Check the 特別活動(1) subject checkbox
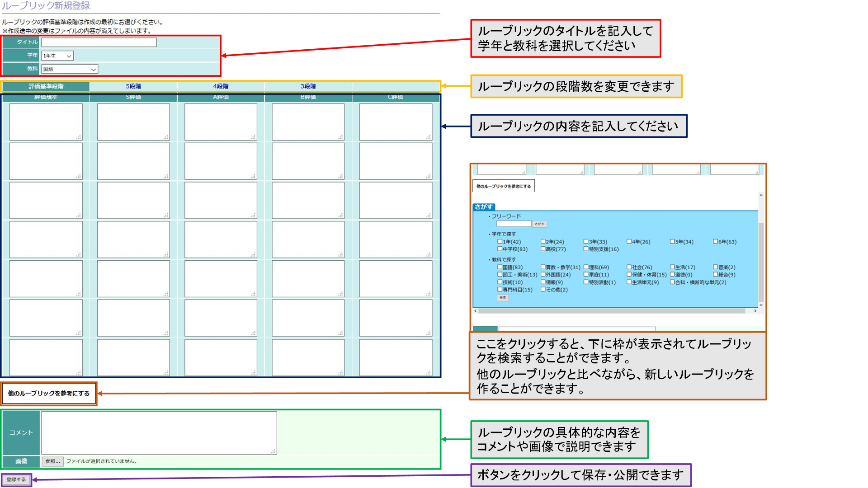Image resolution: width=868 pixels, height=488 pixels. (586, 282)
